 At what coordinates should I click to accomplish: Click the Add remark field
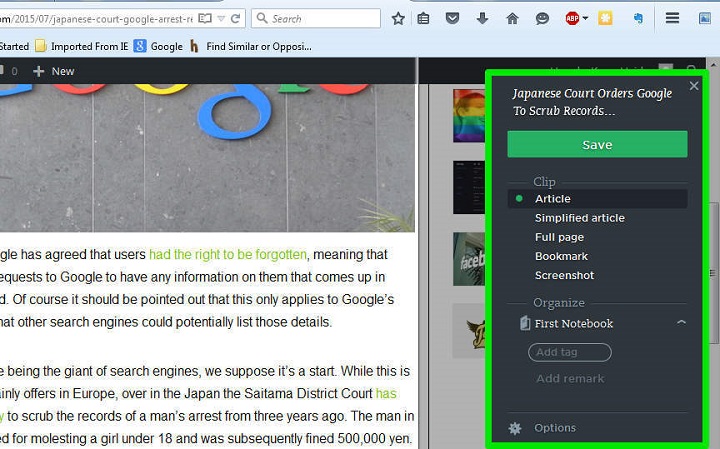tap(570, 379)
